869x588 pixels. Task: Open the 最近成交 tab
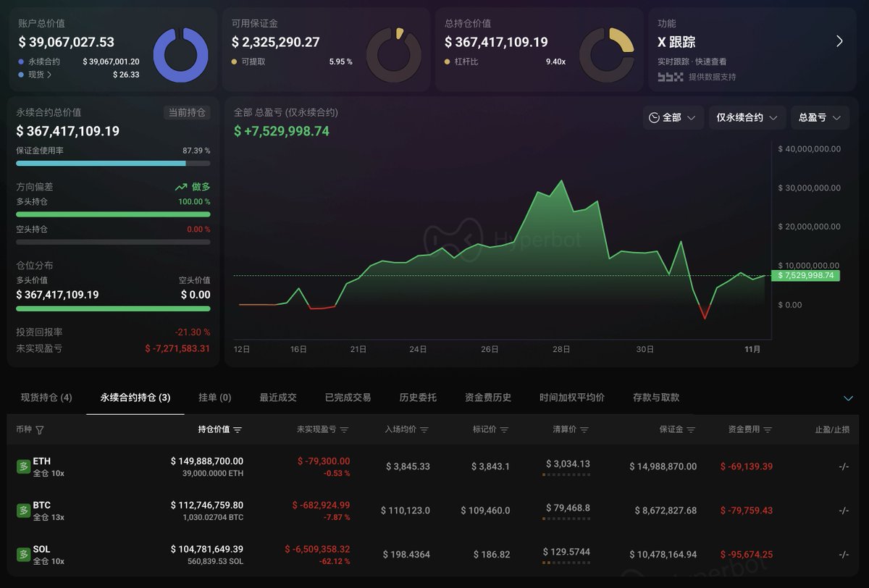[x=278, y=398]
